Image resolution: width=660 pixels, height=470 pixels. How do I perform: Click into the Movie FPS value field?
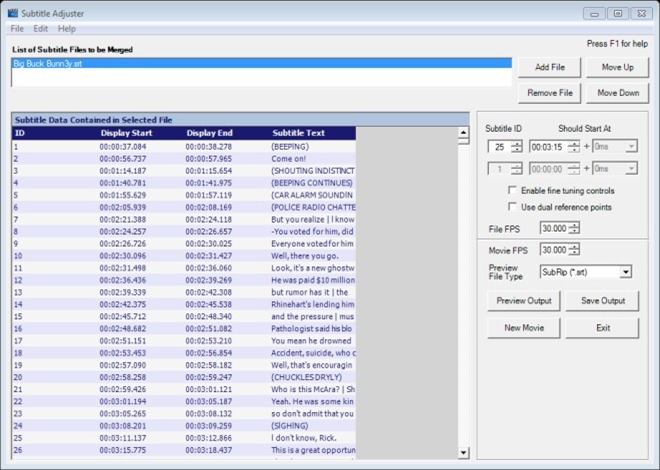pos(554,250)
